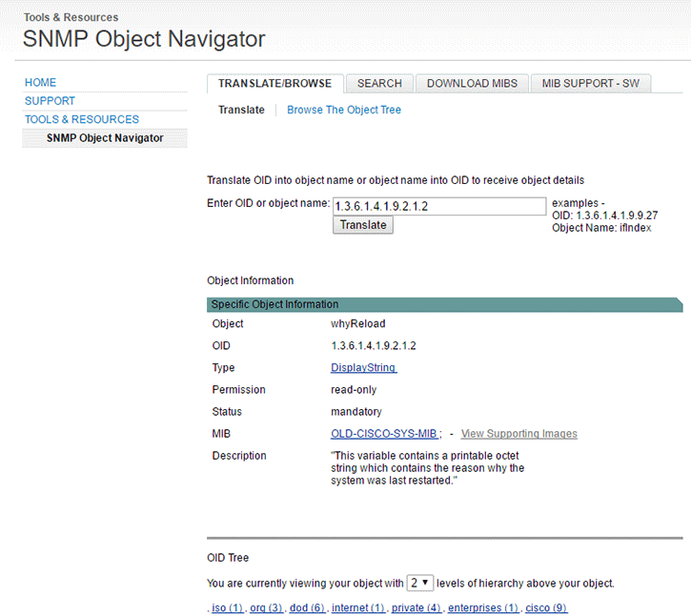Go to the HOME sidebar link

pyautogui.click(x=41, y=83)
